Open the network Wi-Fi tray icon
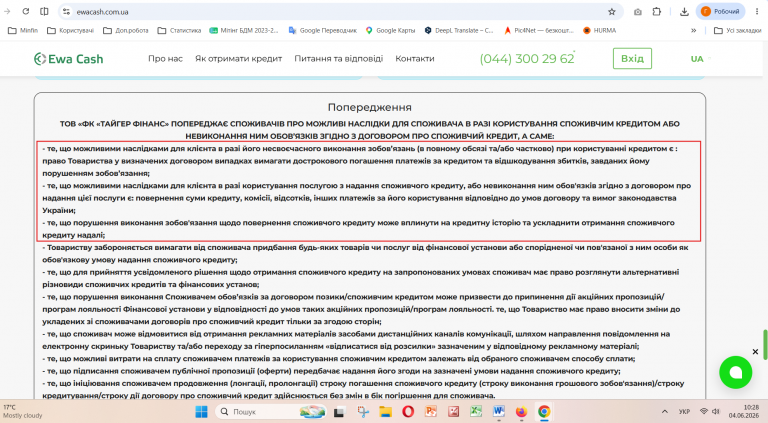Image resolution: width=768 pixels, height=423 pixels. pyautogui.click(x=704, y=412)
